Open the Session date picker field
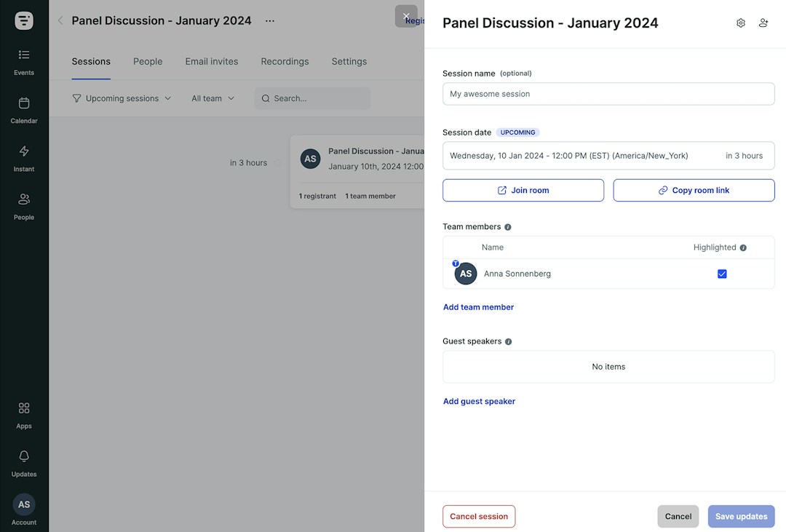This screenshot has height=532, width=786. (608, 156)
